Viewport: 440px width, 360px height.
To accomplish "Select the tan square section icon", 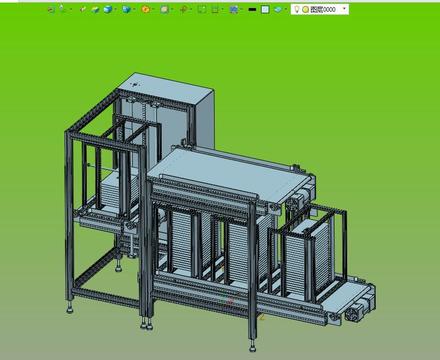I will (x=164, y=10).
